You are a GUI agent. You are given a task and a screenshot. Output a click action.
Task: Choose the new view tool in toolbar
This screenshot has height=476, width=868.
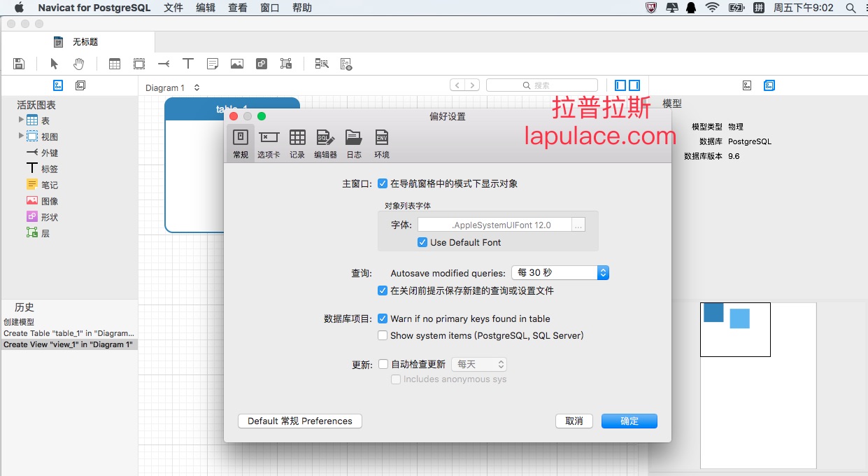139,64
